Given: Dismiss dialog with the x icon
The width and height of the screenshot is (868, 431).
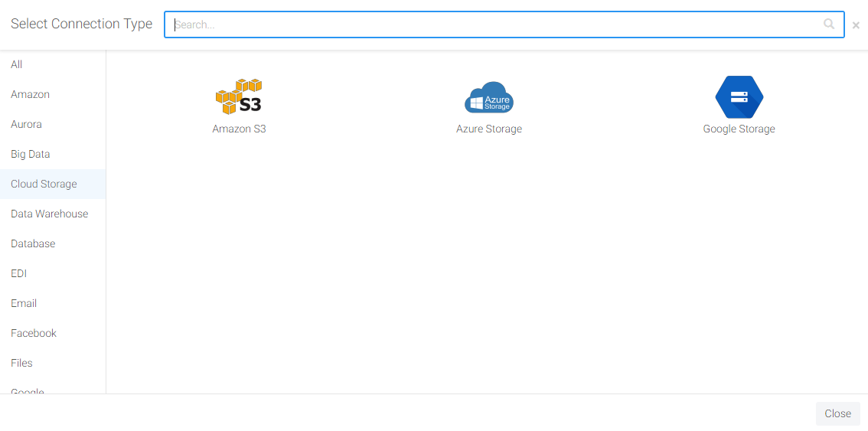Looking at the screenshot, I should (856, 25).
